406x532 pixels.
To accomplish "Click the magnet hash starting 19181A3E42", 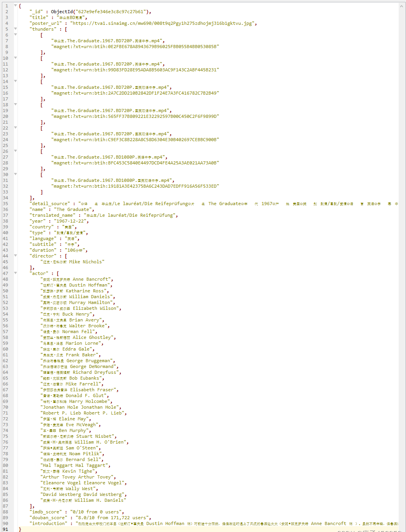I will click(x=135, y=186).
